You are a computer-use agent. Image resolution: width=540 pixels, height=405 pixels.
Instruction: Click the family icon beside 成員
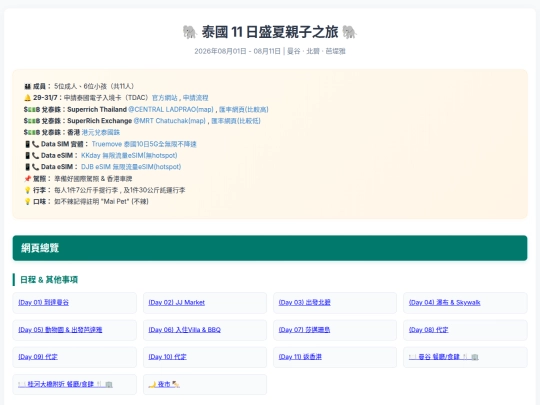click(x=28, y=86)
